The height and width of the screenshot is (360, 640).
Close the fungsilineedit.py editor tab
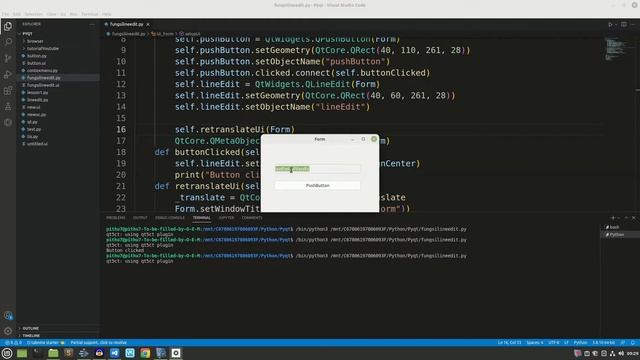148,24
